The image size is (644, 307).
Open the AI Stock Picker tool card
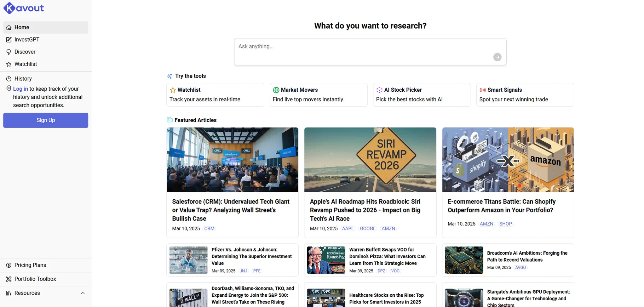click(422, 95)
